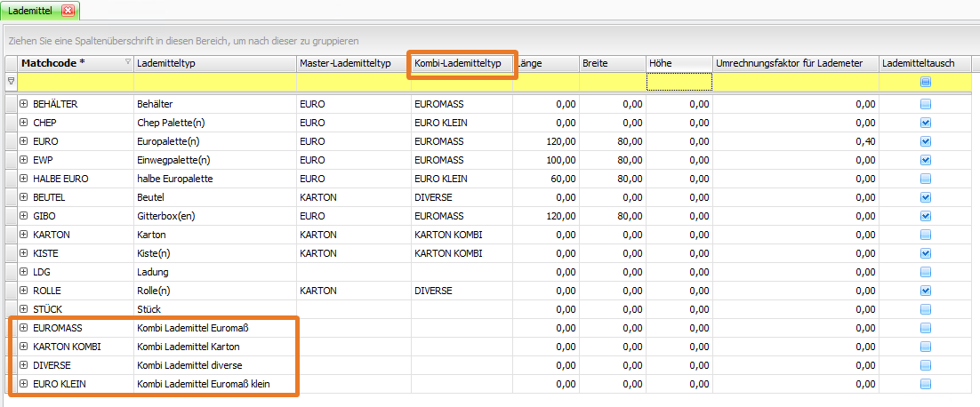
Task: Expand the GIBO row
Action: tap(24, 216)
